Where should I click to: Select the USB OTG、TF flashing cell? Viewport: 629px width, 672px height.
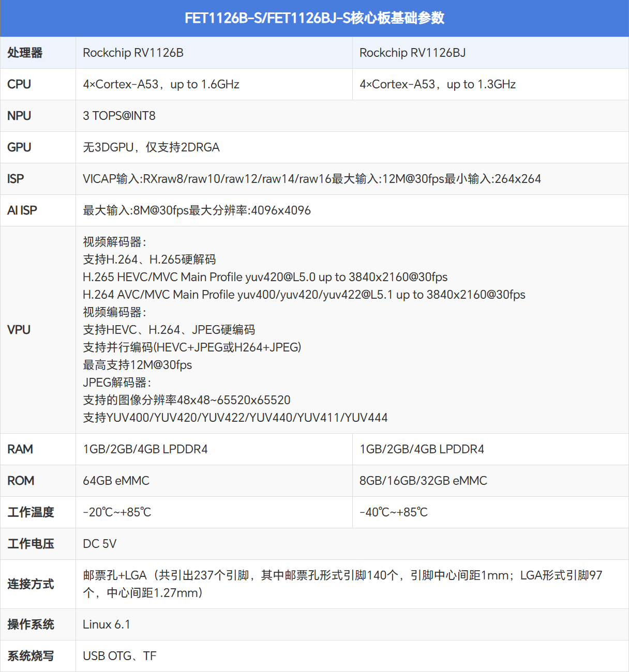119,656
